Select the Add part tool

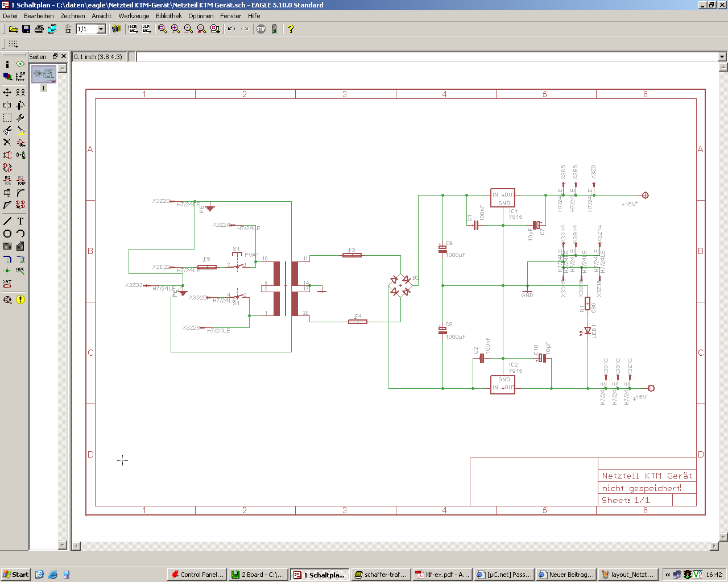pyautogui.click(x=20, y=143)
